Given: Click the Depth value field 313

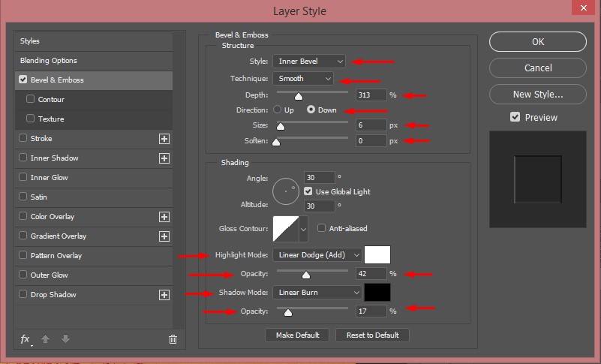Looking at the screenshot, I should 371,95.
